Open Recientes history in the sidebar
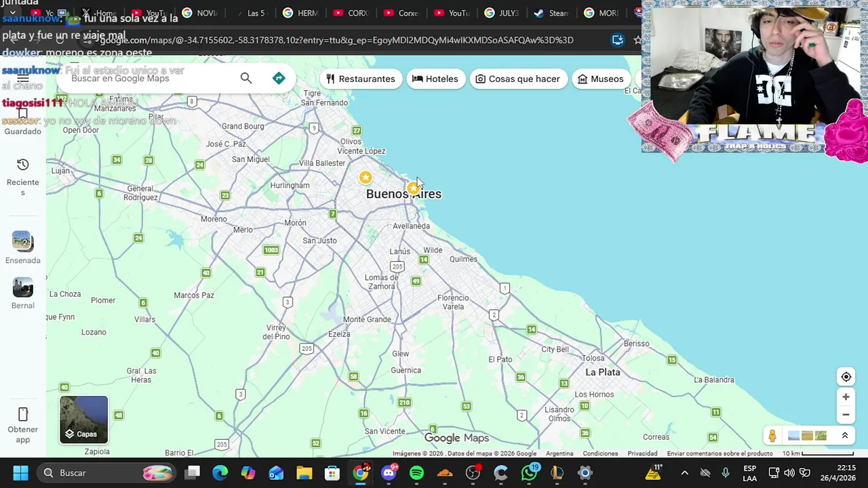The image size is (868, 488). pos(22,177)
